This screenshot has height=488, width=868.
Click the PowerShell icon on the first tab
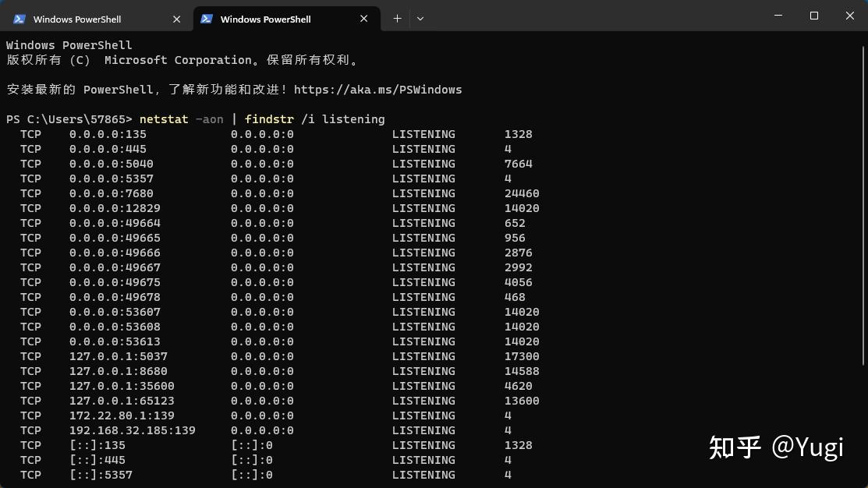pos(19,18)
